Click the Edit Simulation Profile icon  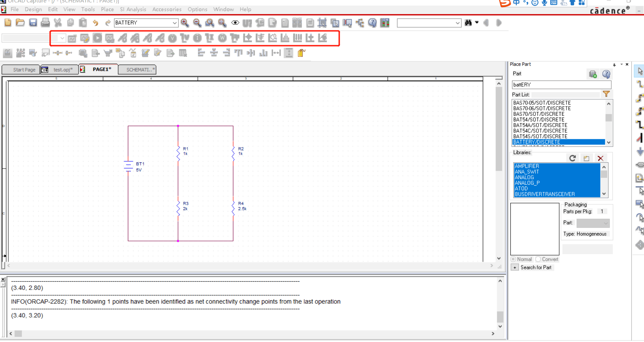click(85, 38)
